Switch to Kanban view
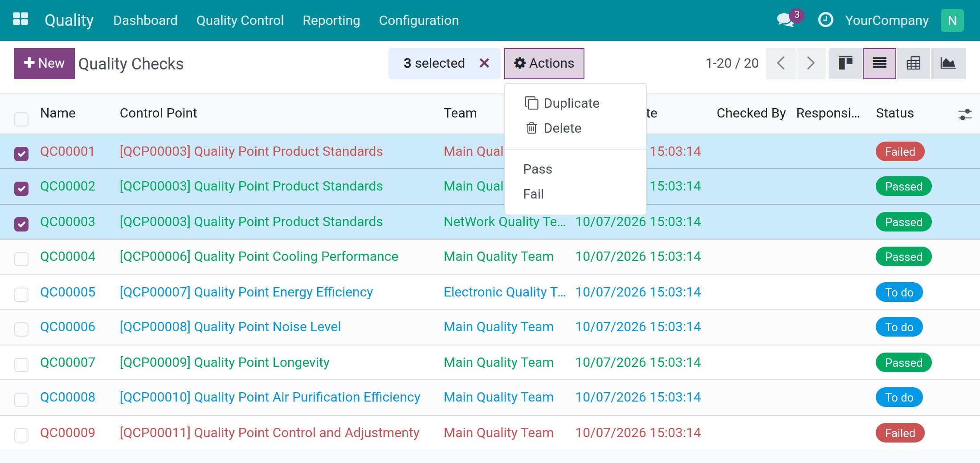 tap(845, 63)
